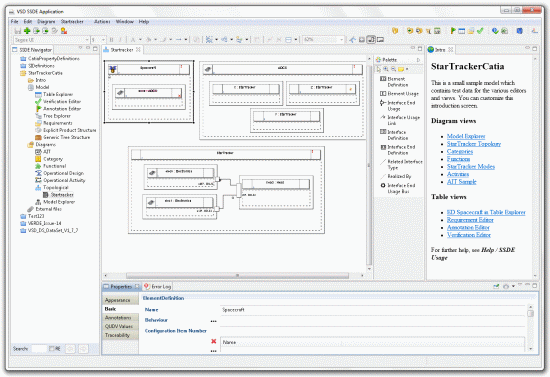The width and height of the screenshot is (550, 377).
Task: Open the Palette folder dropdown arrow
Action: pos(407,69)
